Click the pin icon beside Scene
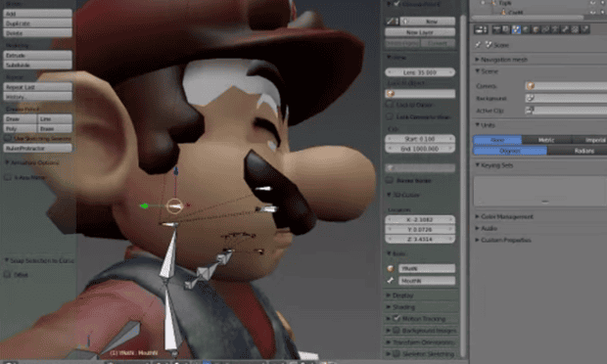The image size is (607, 364). [x=479, y=45]
